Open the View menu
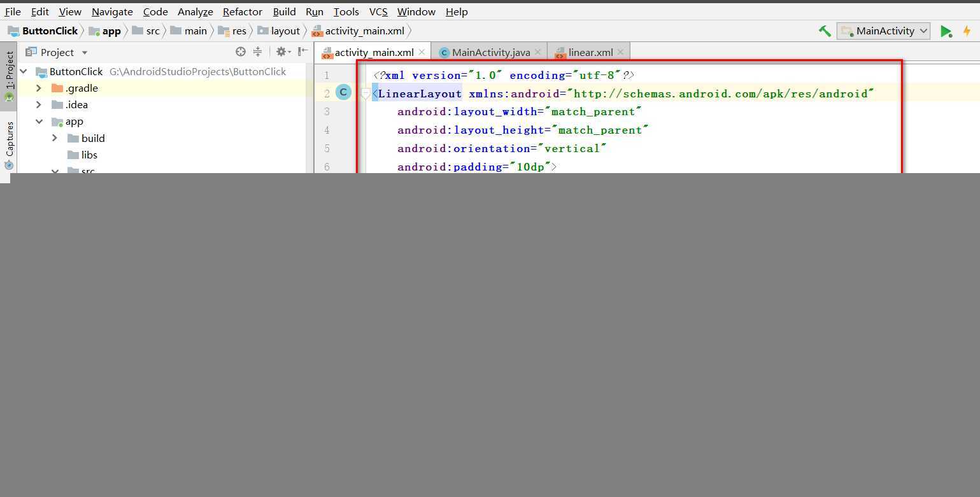Image resolution: width=980 pixels, height=497 pixels. tap(70, 11)
